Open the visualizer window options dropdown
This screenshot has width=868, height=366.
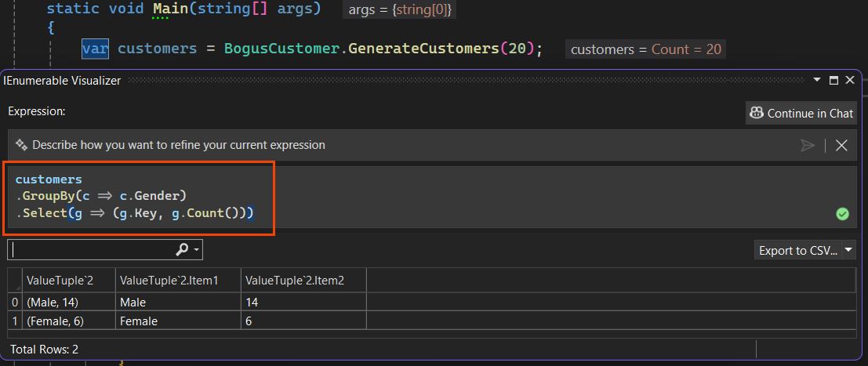[x=817, y=80]
